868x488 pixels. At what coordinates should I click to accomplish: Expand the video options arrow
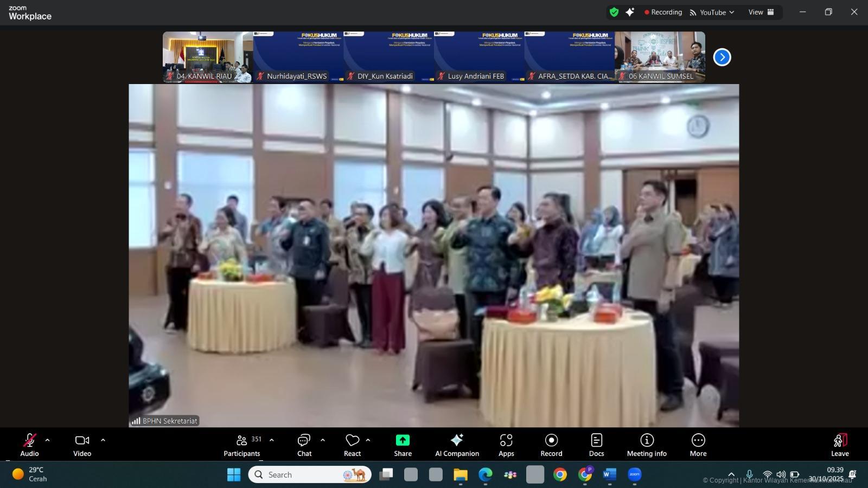click(x=103, y=440)
